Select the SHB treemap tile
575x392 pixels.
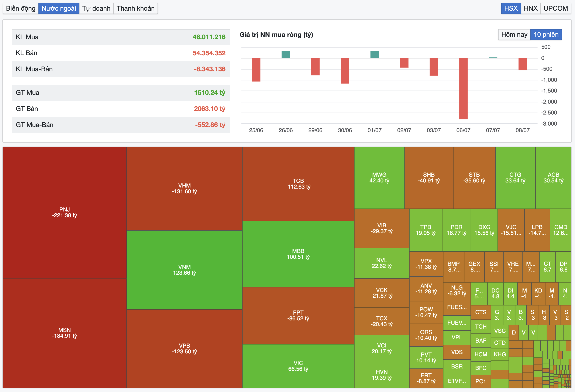tap(429, 178)
